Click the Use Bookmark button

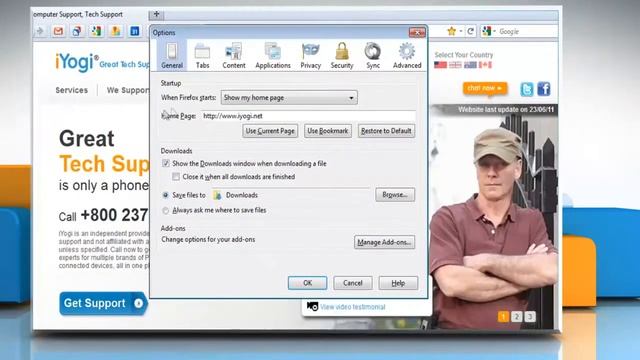click(327, 131)
